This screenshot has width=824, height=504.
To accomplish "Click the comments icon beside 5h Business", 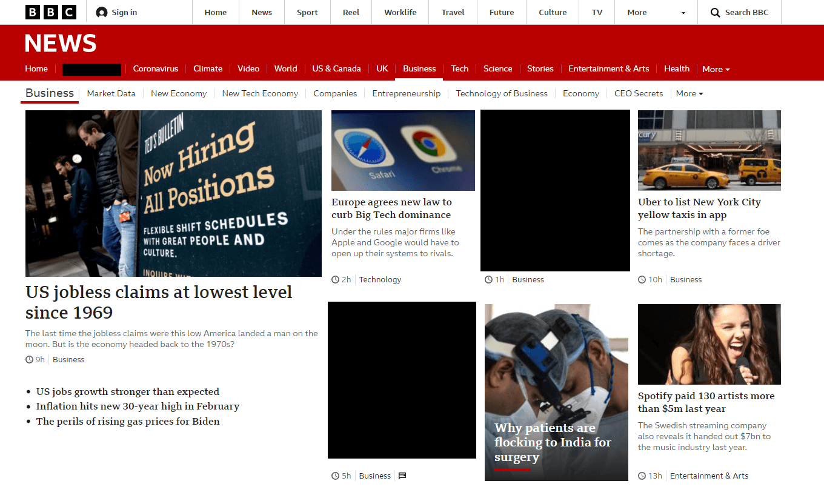I will coord(402,476).
